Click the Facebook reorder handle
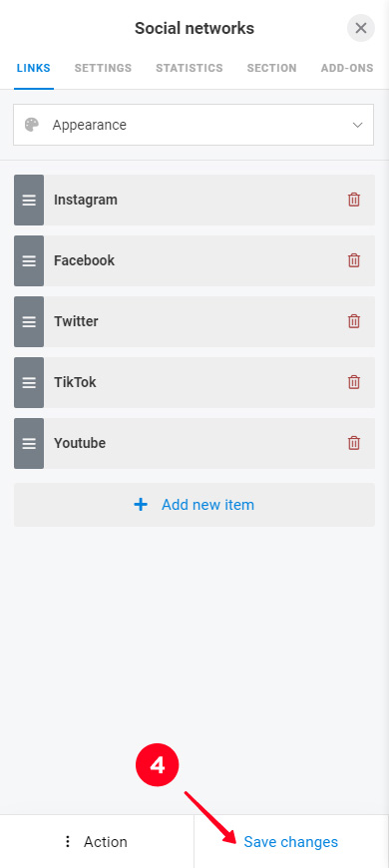Screen dimensions: 389x868 click(x=29, y=260)
